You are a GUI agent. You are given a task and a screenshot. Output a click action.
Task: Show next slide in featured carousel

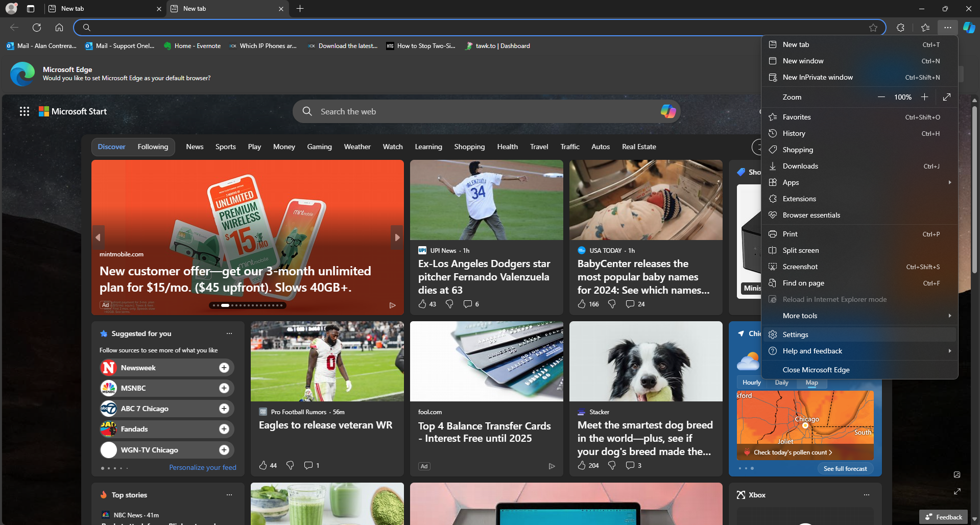(397, 237)
